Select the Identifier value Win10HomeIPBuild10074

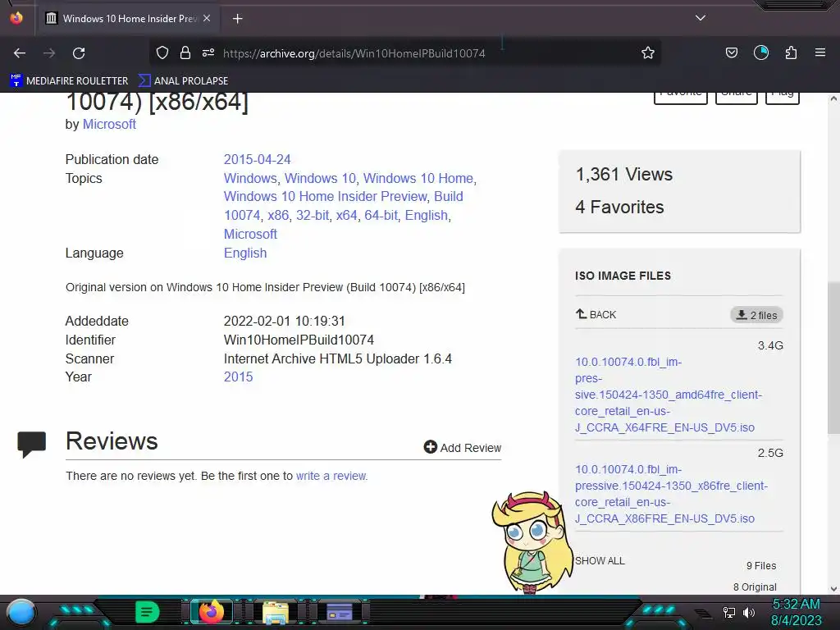(x=299, y=340)
